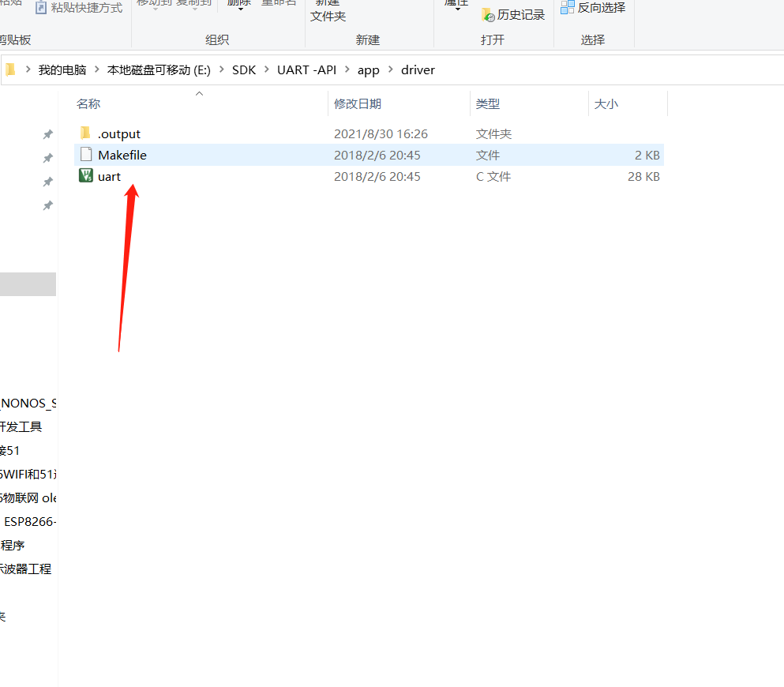784x687 pixels.
Task: Select the uart file name
Action: [x=110, y=177]
